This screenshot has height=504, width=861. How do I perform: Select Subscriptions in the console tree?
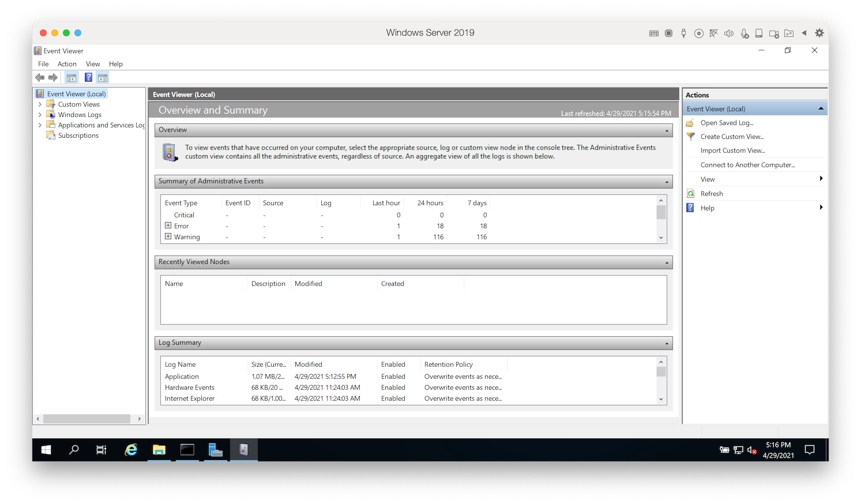(x=78, y=136)
